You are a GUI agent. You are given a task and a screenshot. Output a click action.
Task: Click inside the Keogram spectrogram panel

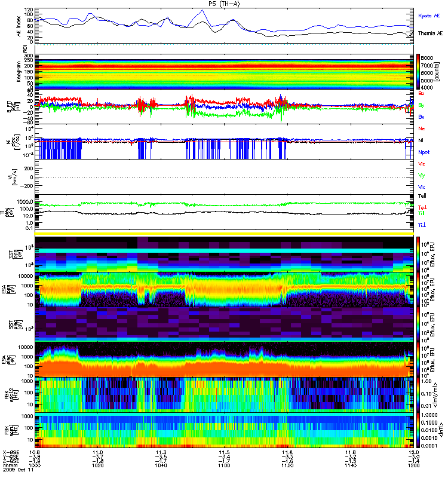click(x=224, y=72)
